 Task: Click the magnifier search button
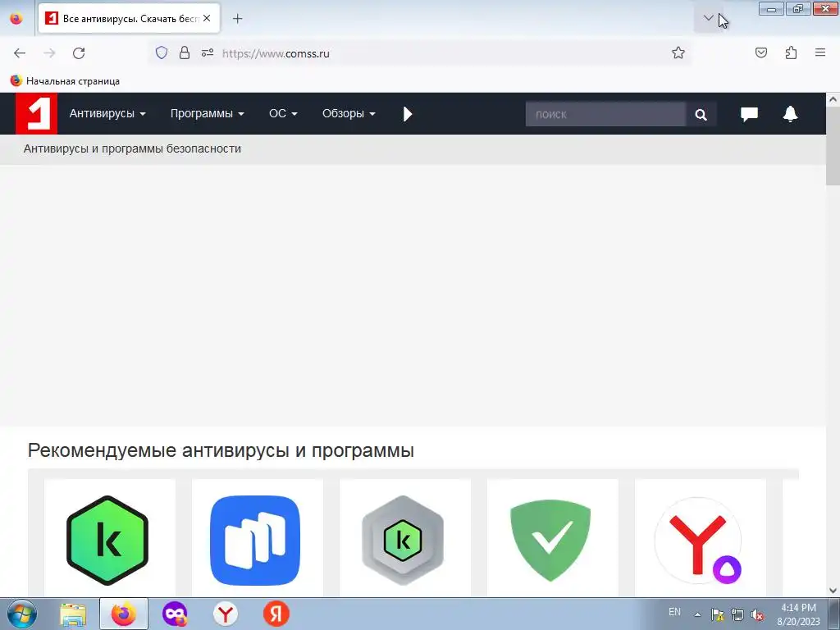(701, 114)
